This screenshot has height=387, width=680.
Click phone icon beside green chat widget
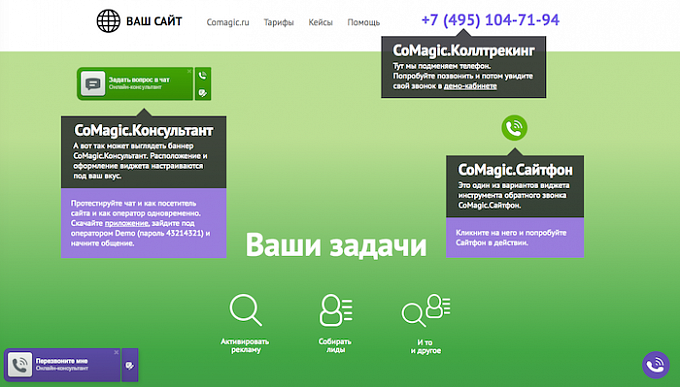(203, 75)
